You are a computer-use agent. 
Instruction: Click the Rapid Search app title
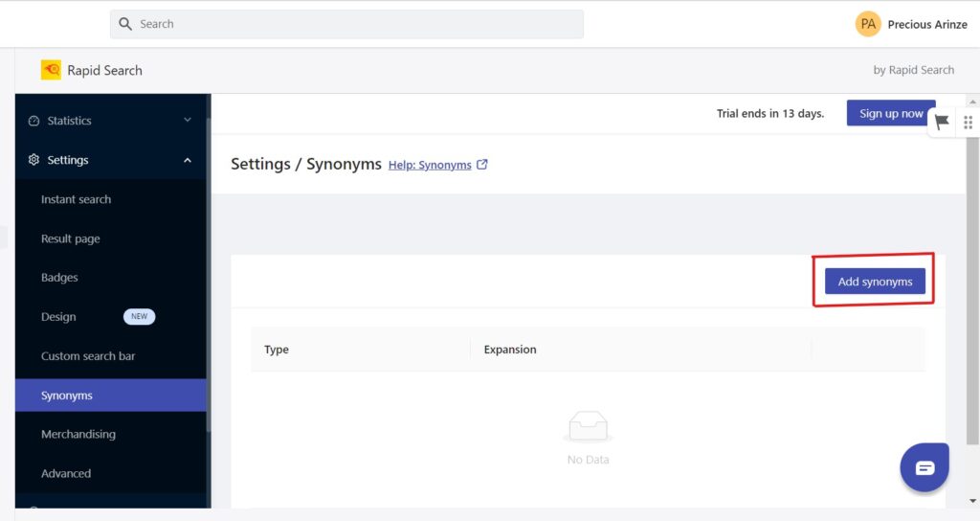(104, 71)
